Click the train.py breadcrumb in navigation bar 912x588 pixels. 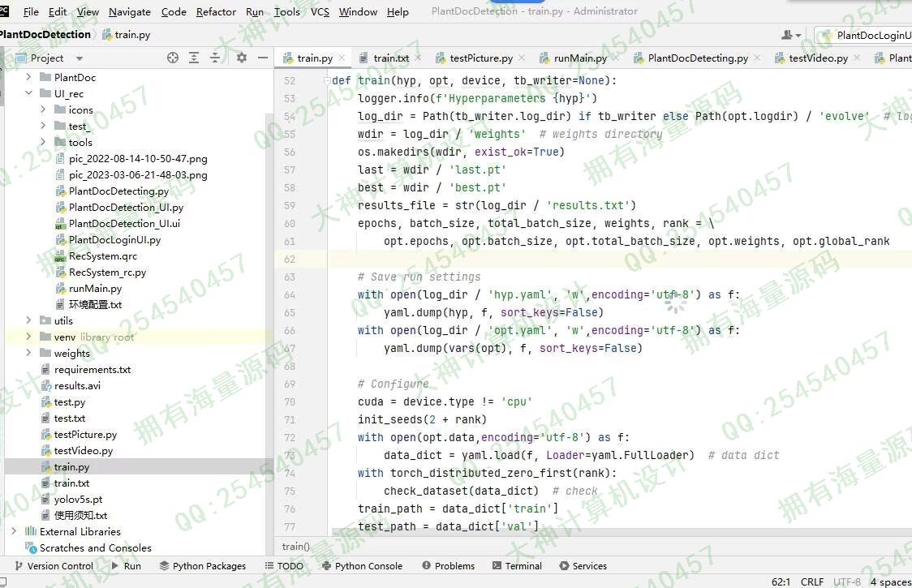[127, 34]
